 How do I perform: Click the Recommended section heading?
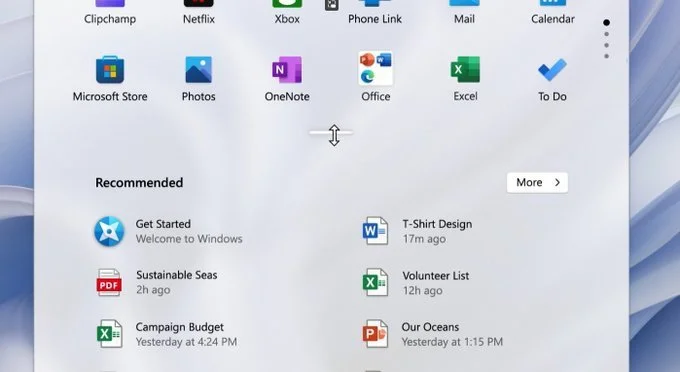click(139, 183)
